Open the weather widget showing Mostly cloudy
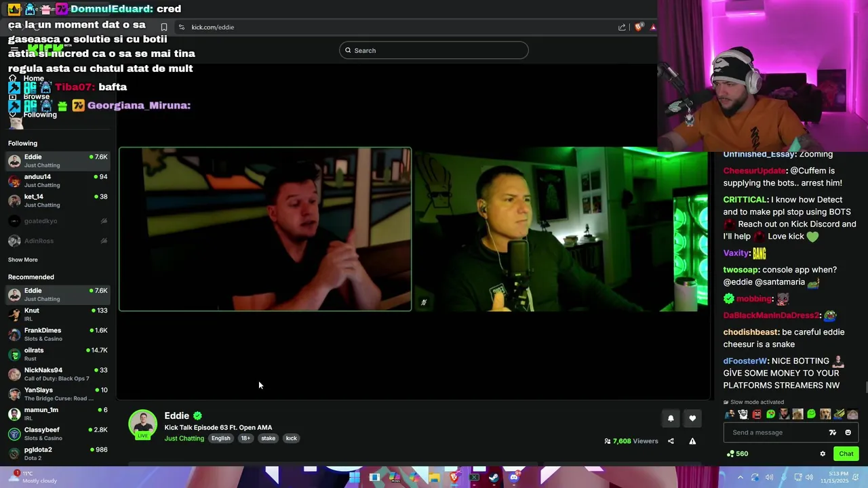 pyautogui.click(x=33, y=477)
